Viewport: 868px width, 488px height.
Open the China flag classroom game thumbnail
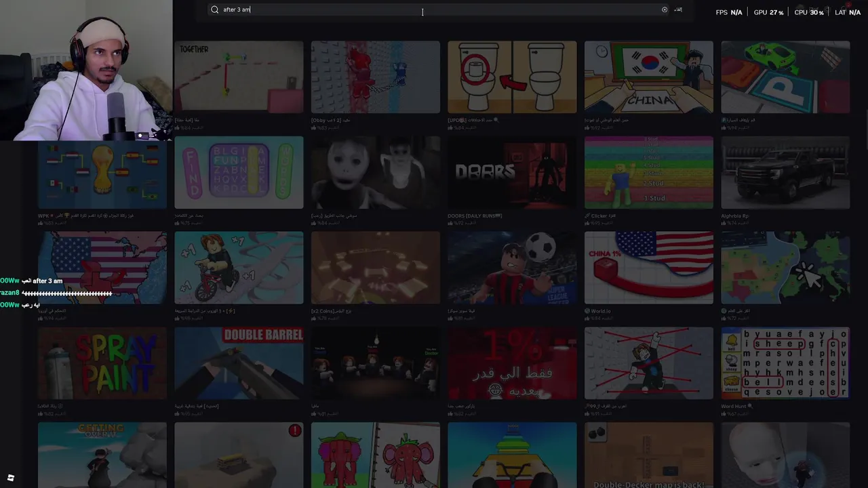[x=649, y=77]
